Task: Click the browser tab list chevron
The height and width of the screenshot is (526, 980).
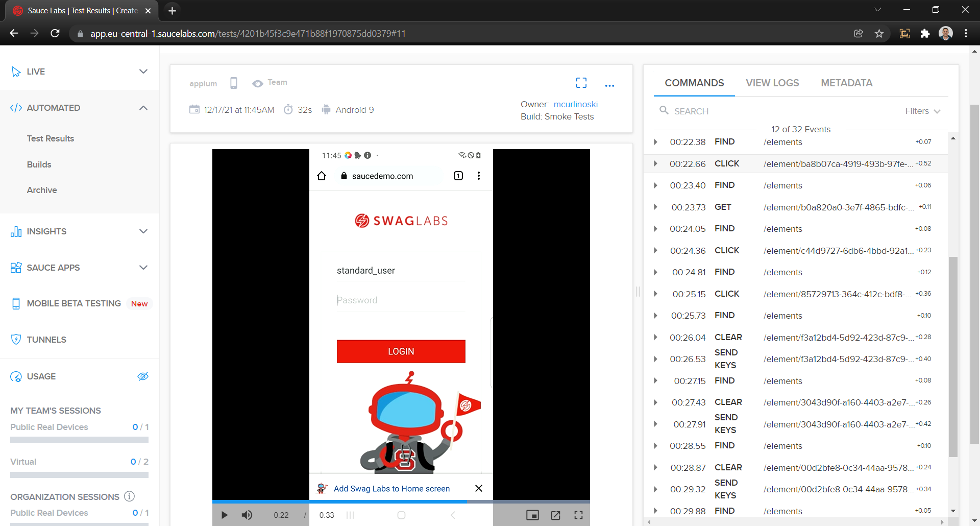Action: click(x=877, y=10)
